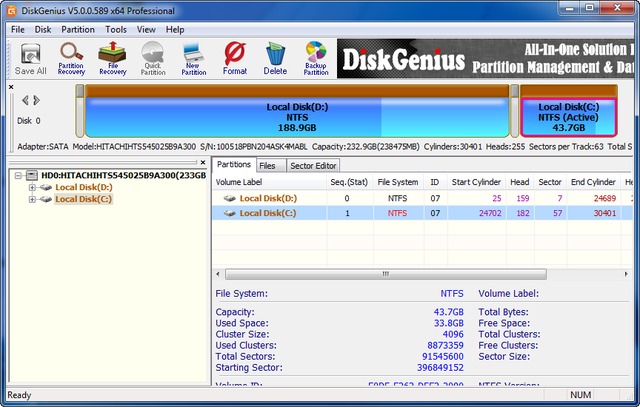The image size is (640, 407).
Task: Open the Partition Recovery tool
Action: 71,59
